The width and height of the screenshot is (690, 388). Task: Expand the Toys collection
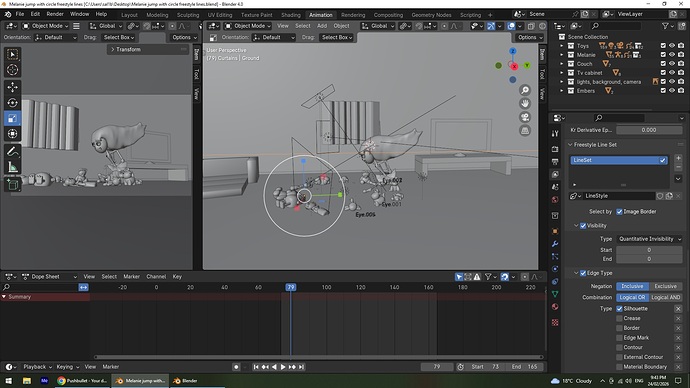point(562,46)
